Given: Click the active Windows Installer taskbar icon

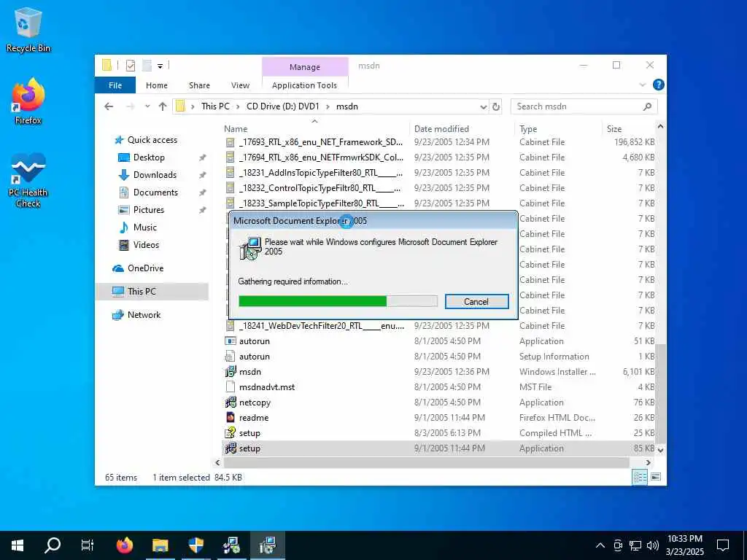Looking at the screenshot, I should point(267,545).
